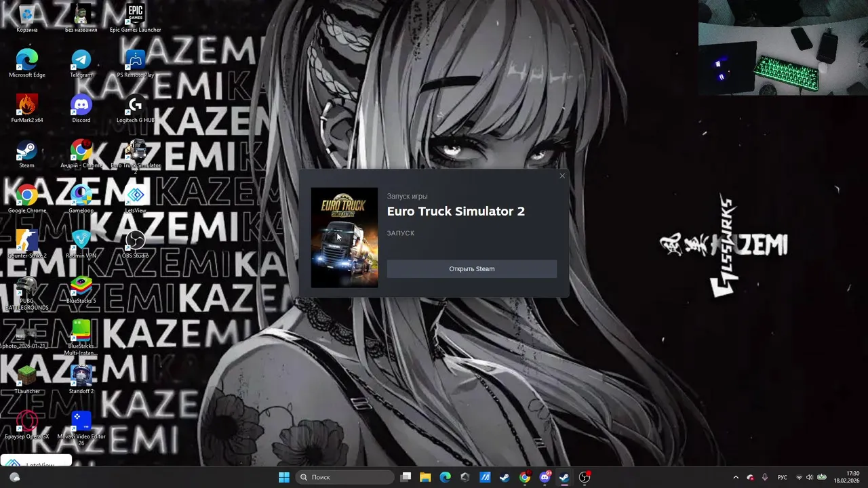Select the Андрій - Chrome desktop shortcut
868x488 pixels.
[81, 154]
